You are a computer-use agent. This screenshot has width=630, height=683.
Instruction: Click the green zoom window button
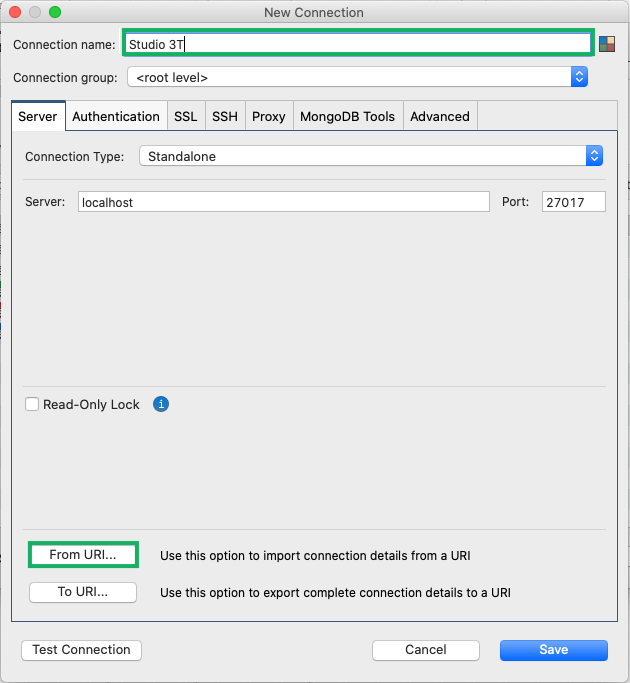click(x=55, y=12)
